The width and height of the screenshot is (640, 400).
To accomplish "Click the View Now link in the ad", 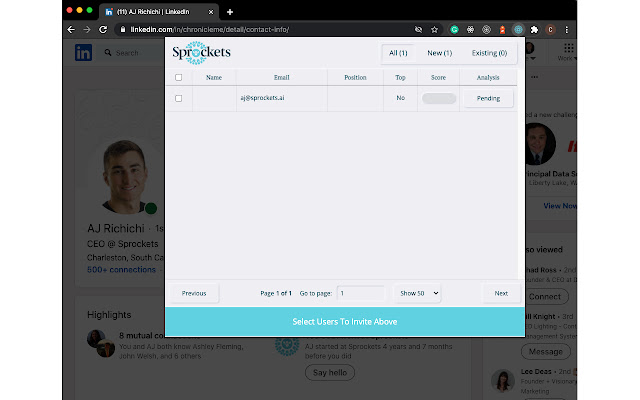I will coord(560,206).
